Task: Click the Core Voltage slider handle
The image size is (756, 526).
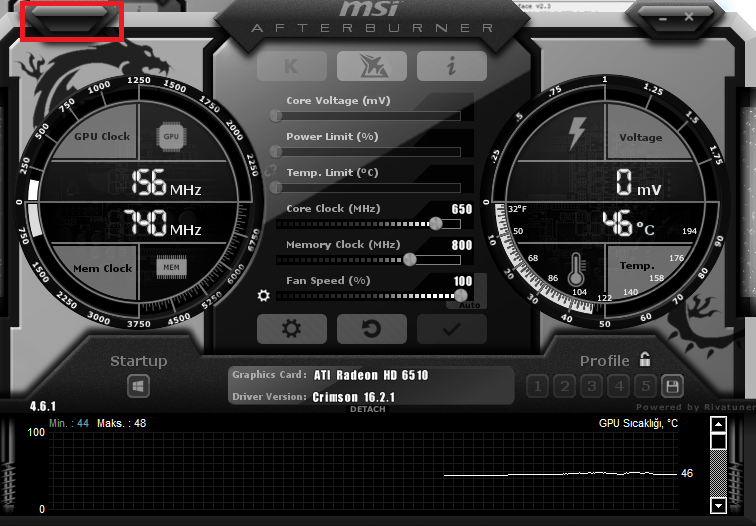Action: tap(276, 116)
